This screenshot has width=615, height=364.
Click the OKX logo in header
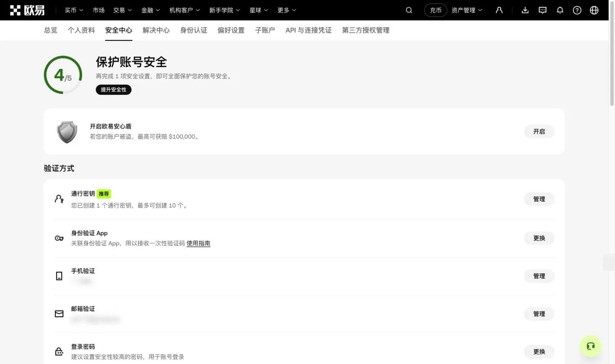point(27,10)
